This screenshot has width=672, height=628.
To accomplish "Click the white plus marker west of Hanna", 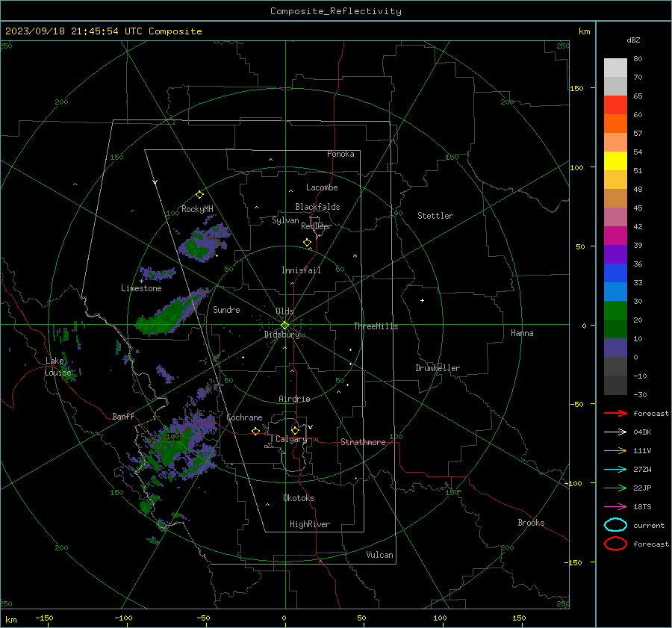I will point(422,300).
